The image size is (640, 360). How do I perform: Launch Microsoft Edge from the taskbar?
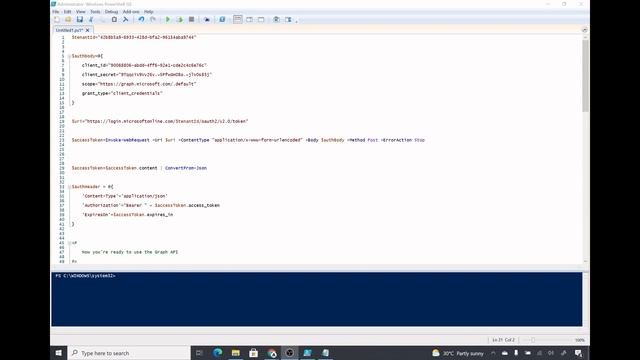pos(218,353)
